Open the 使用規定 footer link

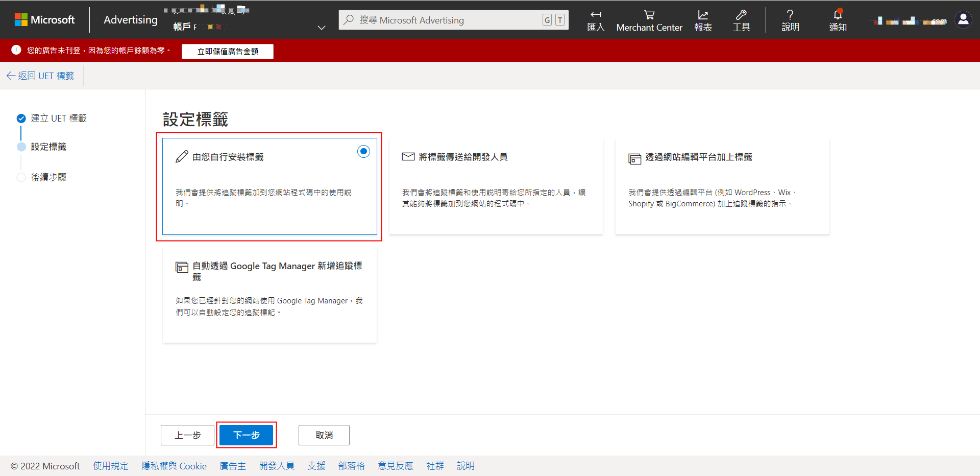pyautogui.click(x=111, y=466)
